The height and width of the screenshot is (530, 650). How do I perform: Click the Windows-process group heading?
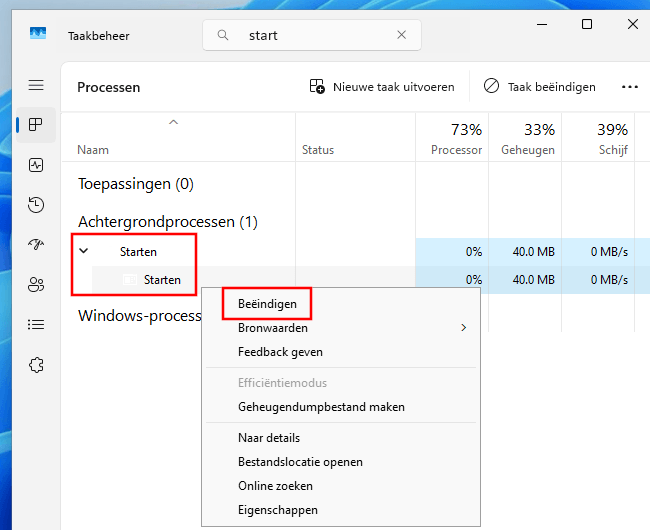pos(140,316)
